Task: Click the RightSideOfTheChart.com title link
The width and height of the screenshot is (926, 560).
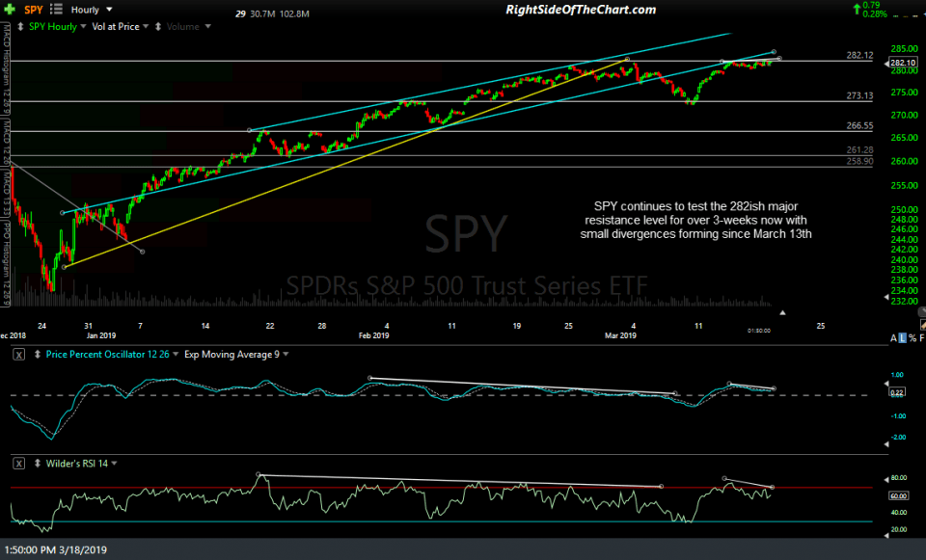Action: click(x=581, y=10)
